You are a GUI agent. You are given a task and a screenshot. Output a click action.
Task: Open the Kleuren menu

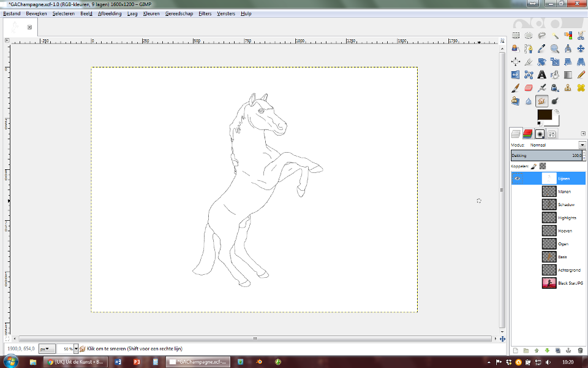pos(151,13)
